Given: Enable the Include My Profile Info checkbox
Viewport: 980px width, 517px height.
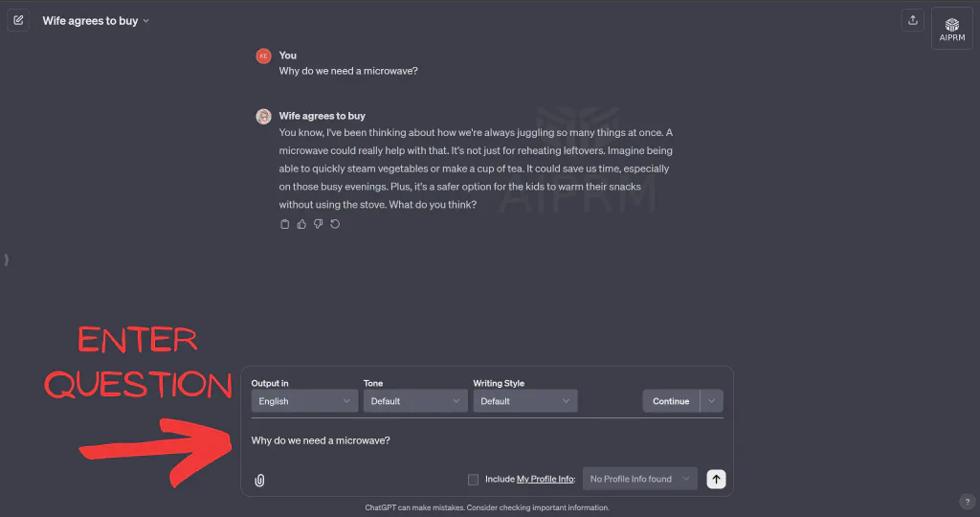Looking at the screenshot, I should [473, 480].
